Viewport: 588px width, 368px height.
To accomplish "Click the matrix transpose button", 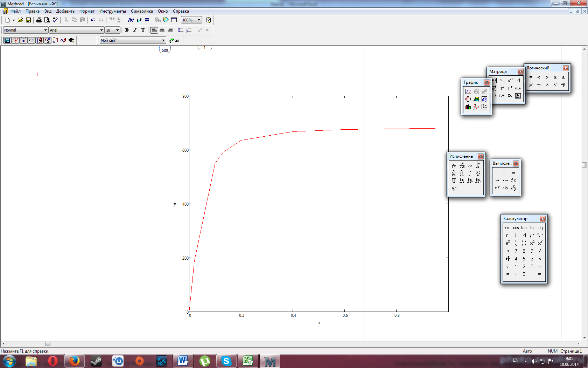I will [510, 88].
